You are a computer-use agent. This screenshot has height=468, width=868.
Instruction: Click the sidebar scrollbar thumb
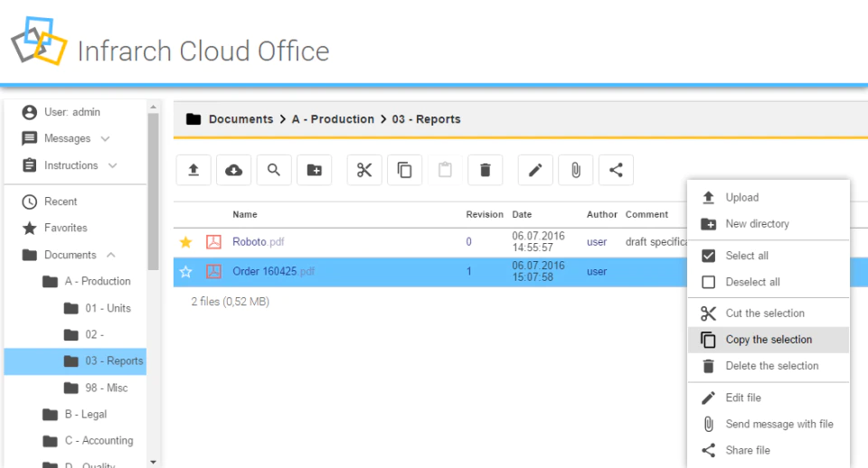(154, 192)
